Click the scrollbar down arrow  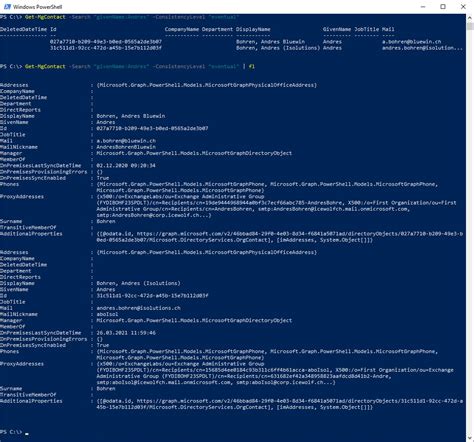click(470, 438)
